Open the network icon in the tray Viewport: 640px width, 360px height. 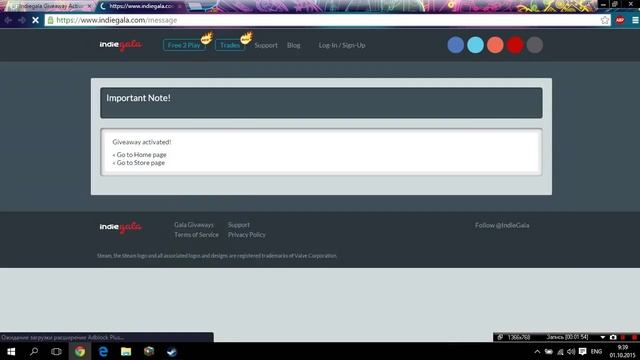click(560, 351)
